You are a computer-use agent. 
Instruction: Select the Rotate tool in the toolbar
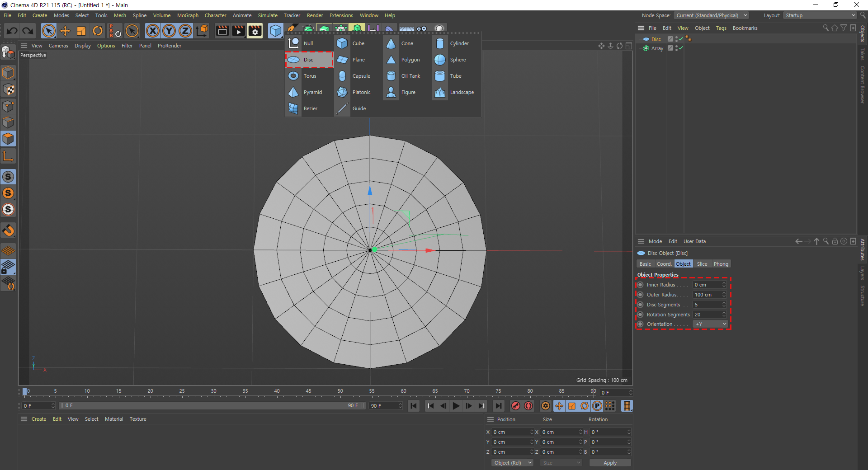pyautogui.click(x=97, y=31)
